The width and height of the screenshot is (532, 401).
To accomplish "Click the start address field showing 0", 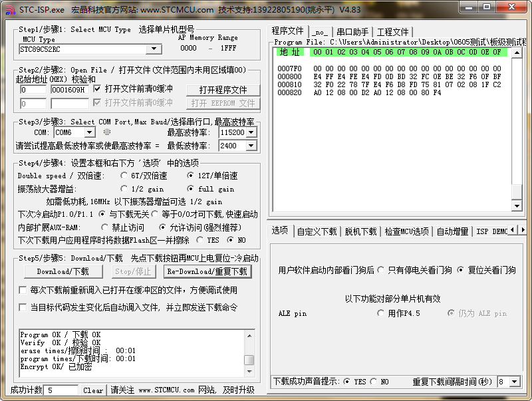I will tap(33, 90).
